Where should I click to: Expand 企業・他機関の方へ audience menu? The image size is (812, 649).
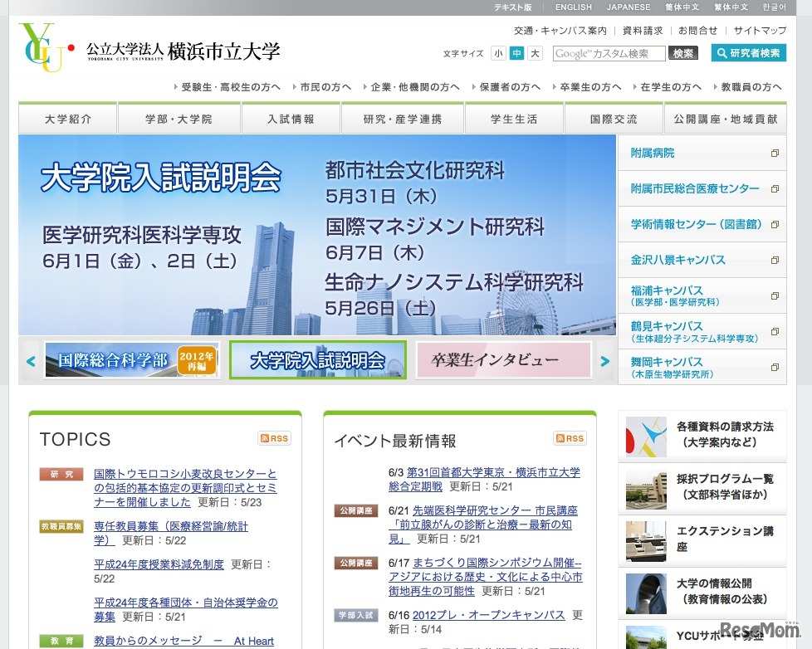coord(411,86)
